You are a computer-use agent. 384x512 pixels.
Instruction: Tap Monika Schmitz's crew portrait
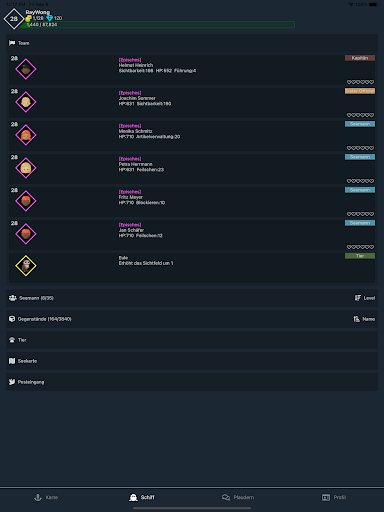coord(26,135)
